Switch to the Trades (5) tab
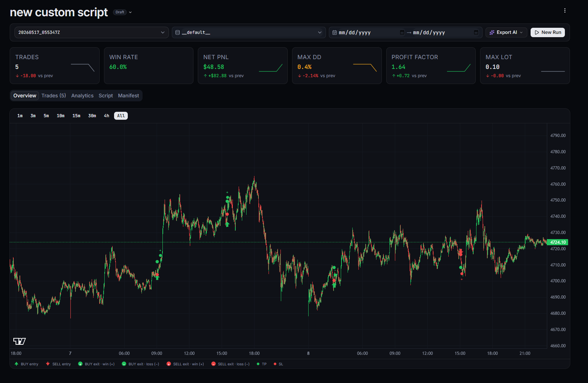The width and height of the screenshot is (588, 383). [x=54, y=96]
